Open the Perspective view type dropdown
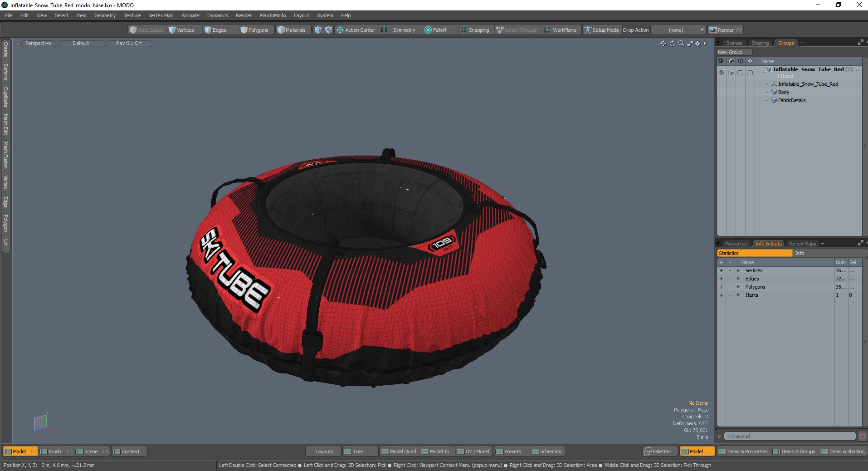Screen dimensions: 868x471 point(38,44)
